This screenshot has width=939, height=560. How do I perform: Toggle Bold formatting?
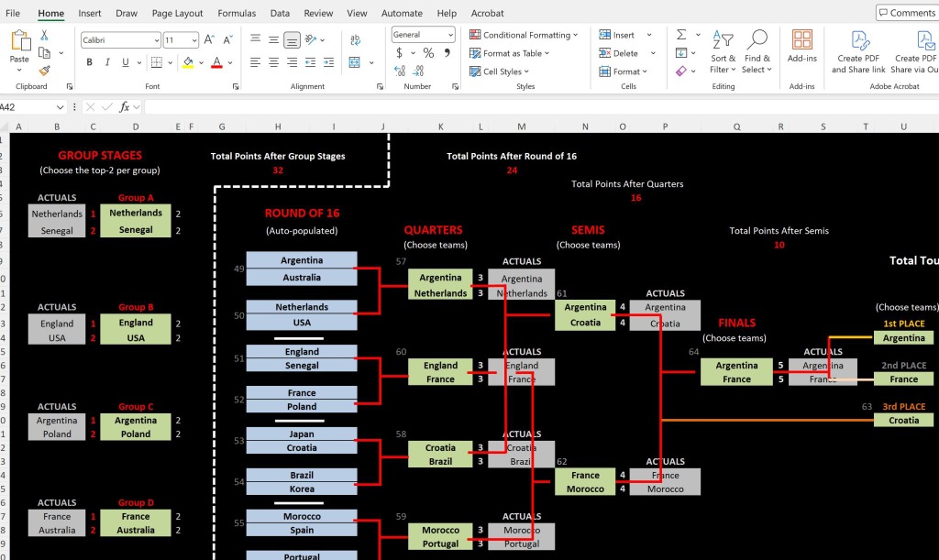click(89, 62)
